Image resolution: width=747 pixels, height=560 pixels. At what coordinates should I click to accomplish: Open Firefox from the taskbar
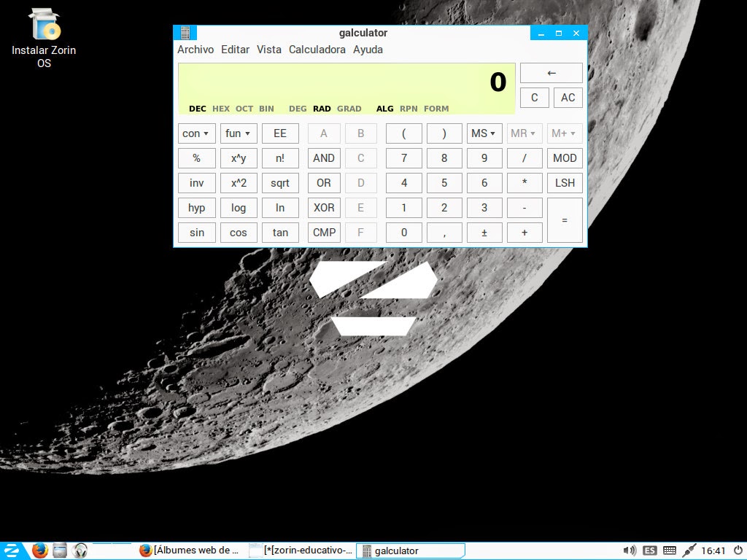(40, 551)
